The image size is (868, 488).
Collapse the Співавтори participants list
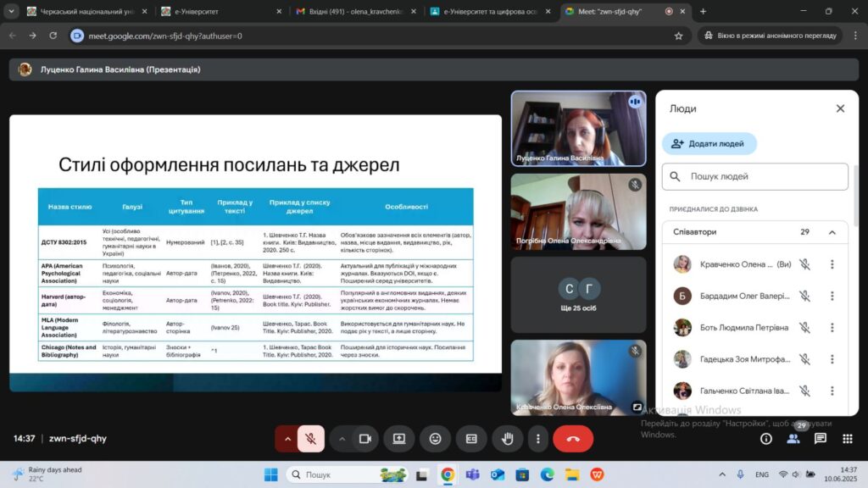point(832,232)
